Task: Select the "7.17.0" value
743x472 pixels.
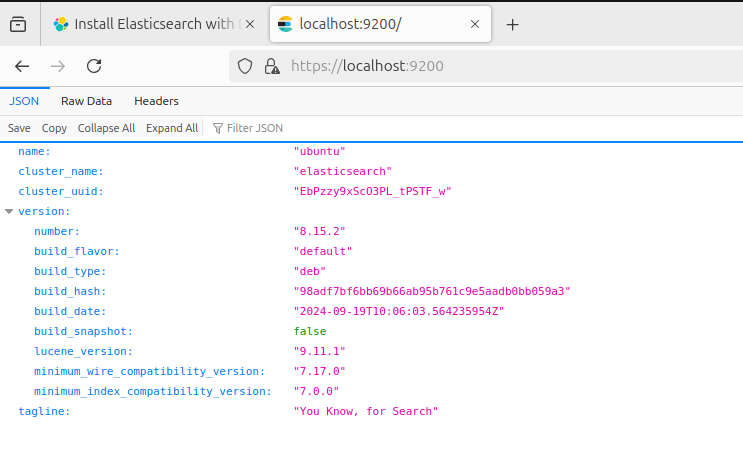Action: click(x=319, y=371)
